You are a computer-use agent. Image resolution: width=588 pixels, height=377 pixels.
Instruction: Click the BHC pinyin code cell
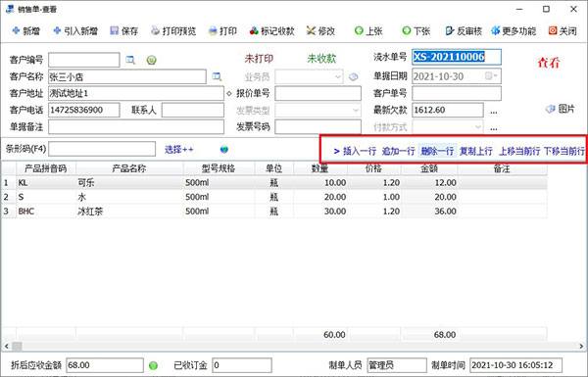point(46,212)
